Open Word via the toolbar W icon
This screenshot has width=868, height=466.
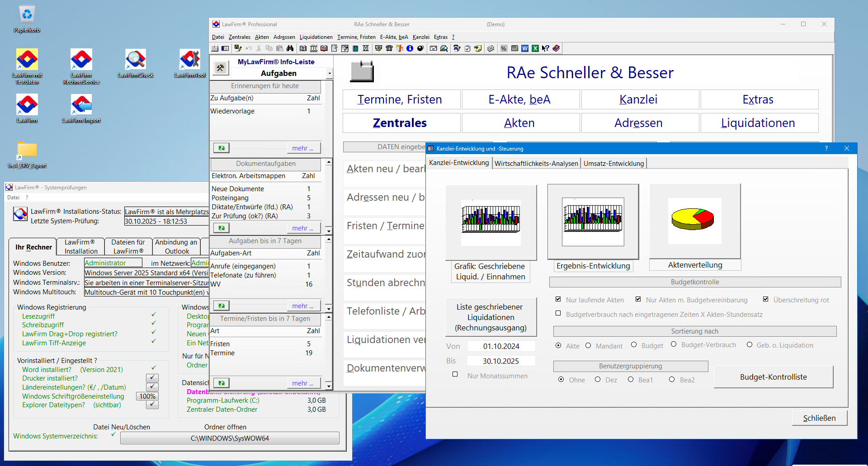tap(525, 48)
